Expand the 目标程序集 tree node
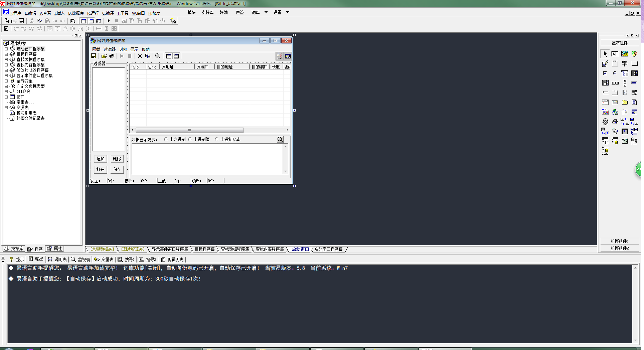The width and height of the screenshot is (644, 350). click(6, 54)
